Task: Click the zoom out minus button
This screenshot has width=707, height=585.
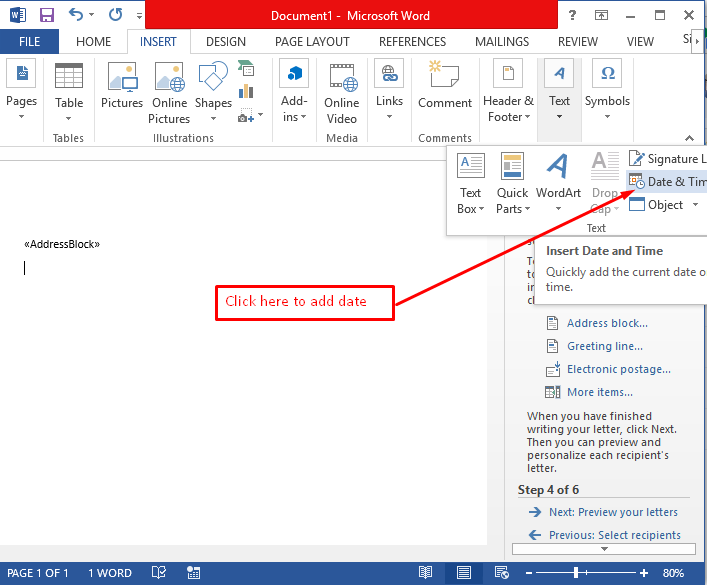Action: (529, 573)
